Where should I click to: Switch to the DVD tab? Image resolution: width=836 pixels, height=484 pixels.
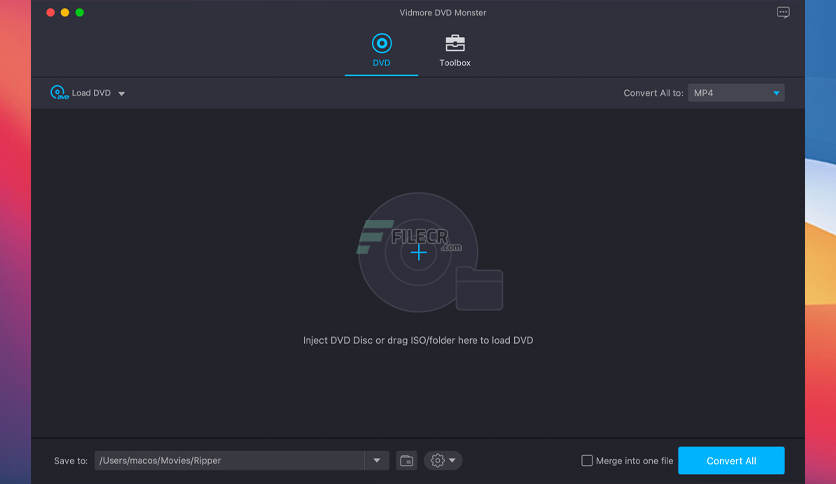tap(381, 51)
